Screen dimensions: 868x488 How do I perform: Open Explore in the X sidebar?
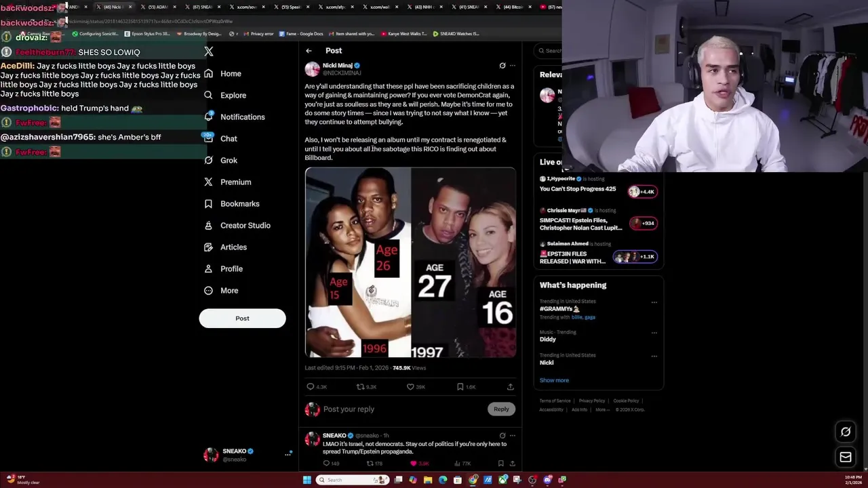[x=225, y=95]
